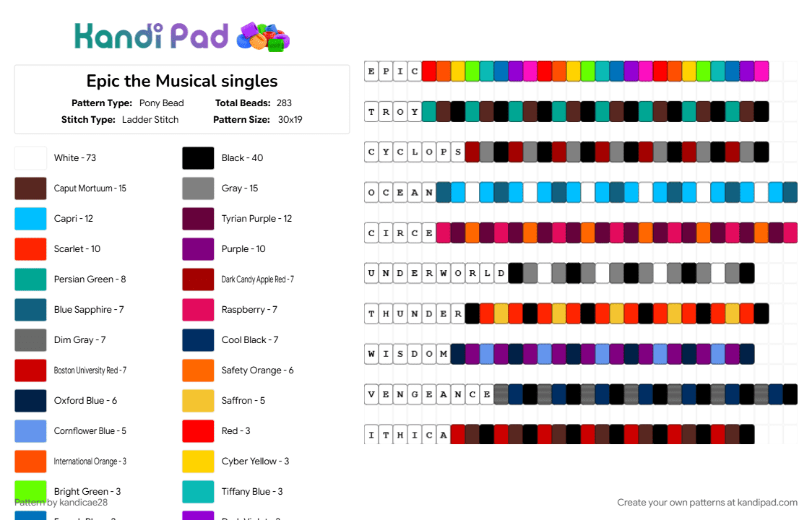The height and width of the screenshot is (520, 812).
Task: Click the L letter bead in CYCLOPS row
Action: pos(415,152)
